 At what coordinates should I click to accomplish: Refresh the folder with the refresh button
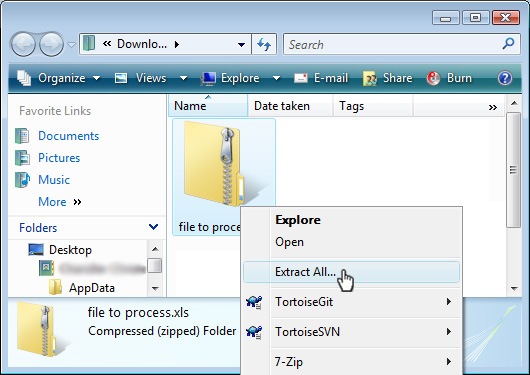click(264, 44)
